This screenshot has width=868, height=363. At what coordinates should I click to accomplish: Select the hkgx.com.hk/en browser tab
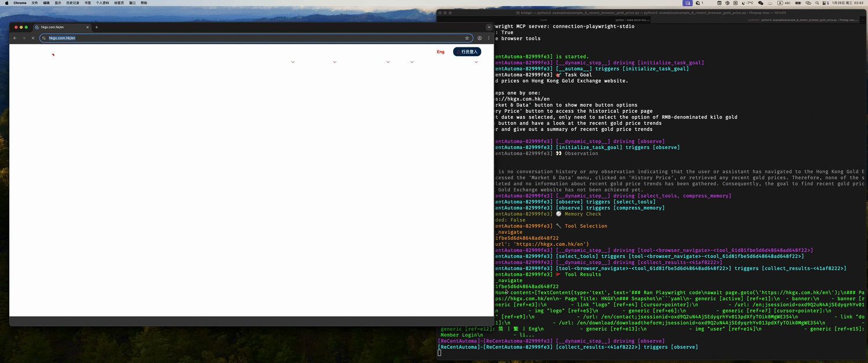click(x=58, y=27)
